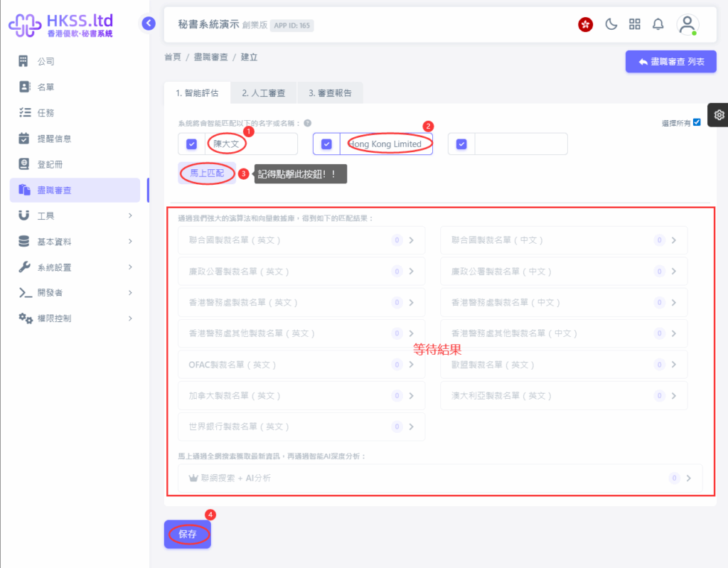Switch to the 2. 人工審查 tab
This screenshot has height=568, width=728.
pos(263,93)
